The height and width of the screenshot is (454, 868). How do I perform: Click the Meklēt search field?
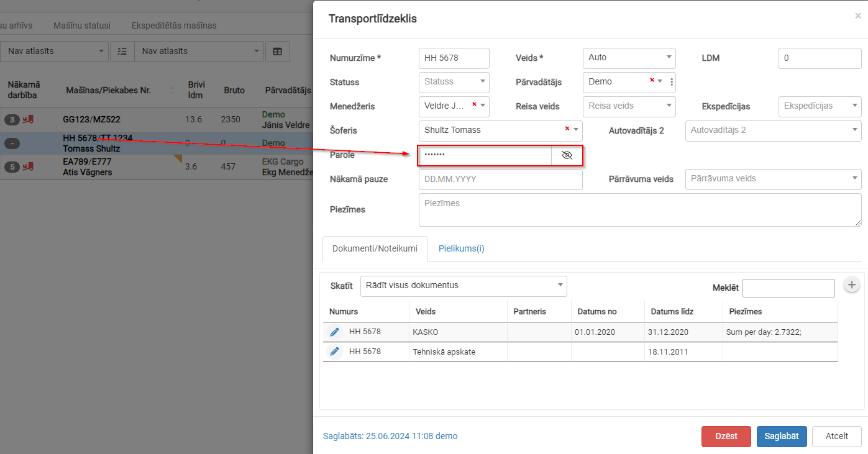click(x=788, y=288)
